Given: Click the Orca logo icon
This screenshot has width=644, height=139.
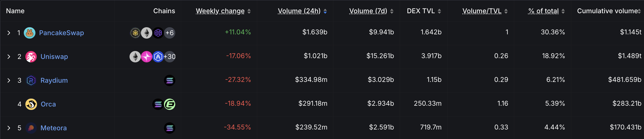Looking at the screenshot, I should [x=31, y=104].
